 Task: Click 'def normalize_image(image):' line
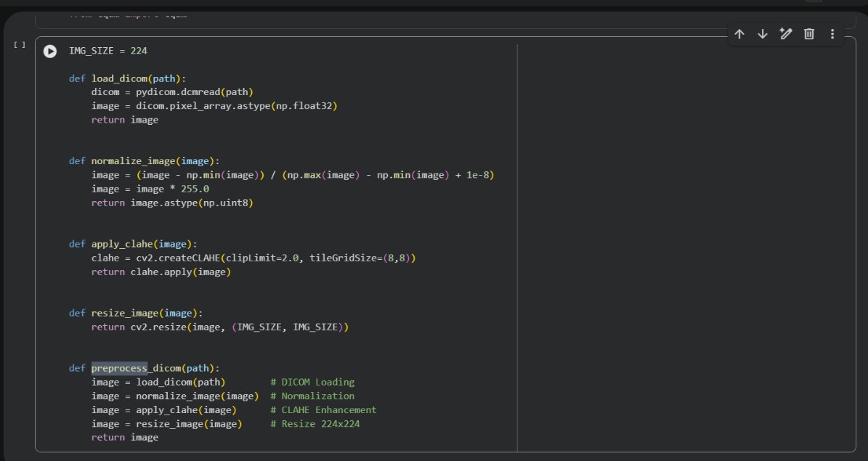point(144,161)
